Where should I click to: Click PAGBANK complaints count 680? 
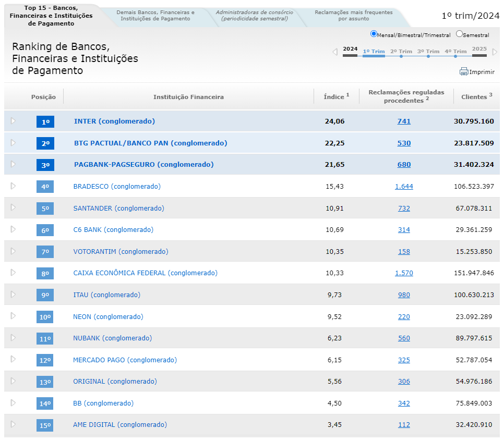[x=404, y=164]
